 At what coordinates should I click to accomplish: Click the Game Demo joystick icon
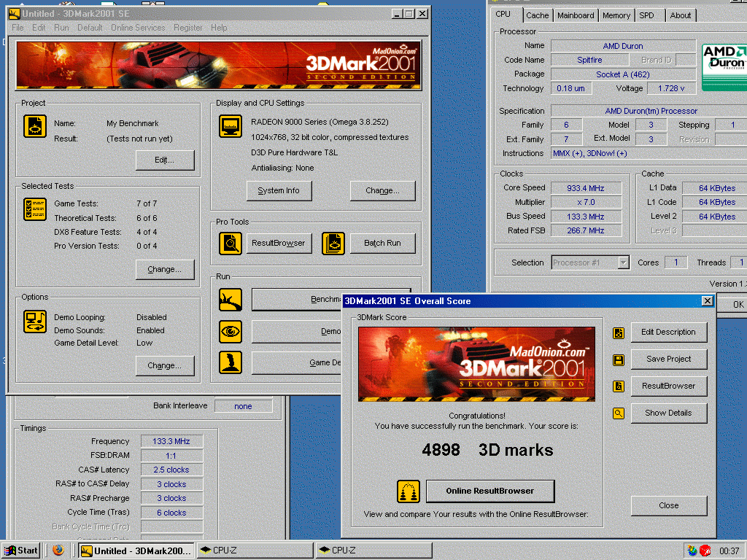(x=231, y=362)
